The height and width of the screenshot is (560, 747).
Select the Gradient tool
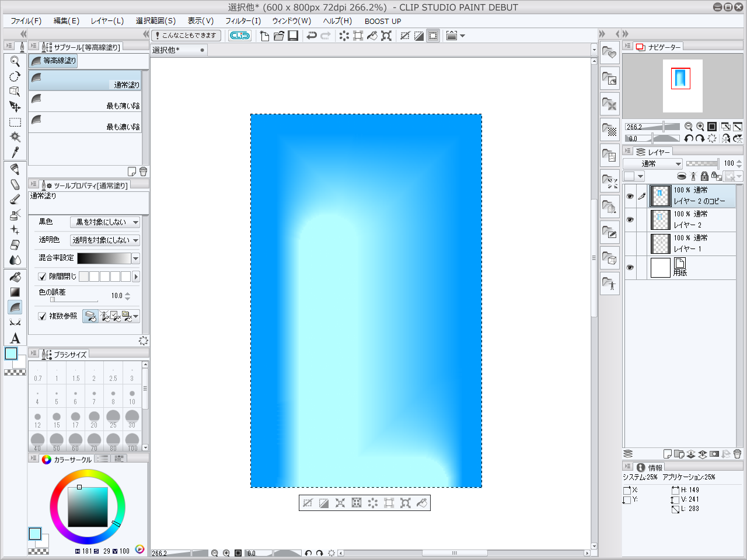pos(15,292)
